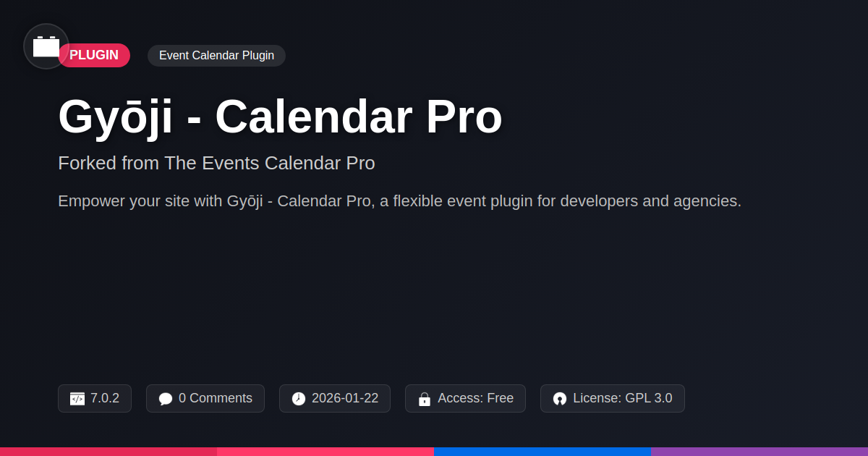Image resolution: width=868 pixels, height=456 pixels.
Task: Click the purple segment of bottom color bar
Action: [759, 452]
